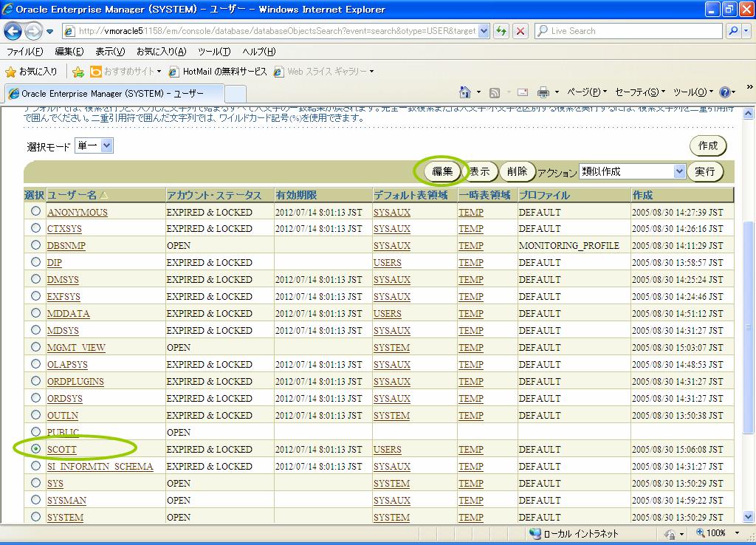The image size is (756, 545).
Task: Click the RSS feeds icon
Action: click(494, 92)
